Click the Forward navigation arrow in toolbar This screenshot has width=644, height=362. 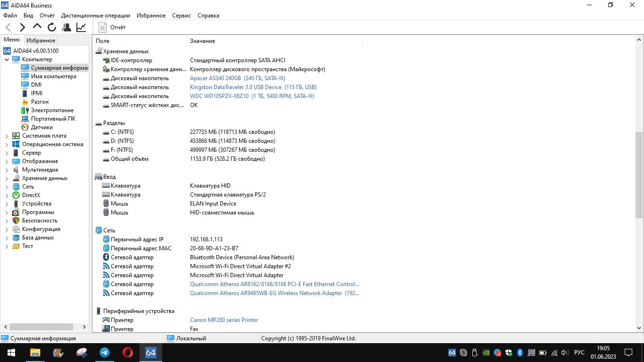[23, 27]
